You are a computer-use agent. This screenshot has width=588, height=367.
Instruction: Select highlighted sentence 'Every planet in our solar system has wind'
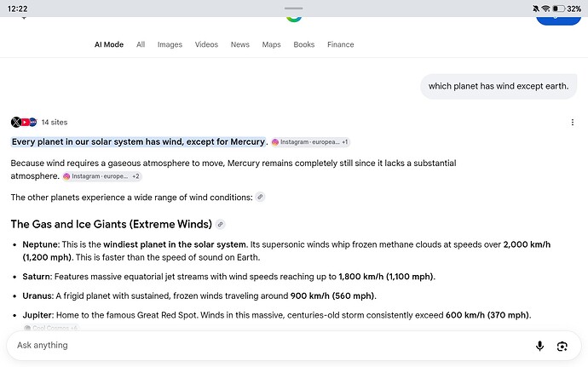(x=138, y=141)
